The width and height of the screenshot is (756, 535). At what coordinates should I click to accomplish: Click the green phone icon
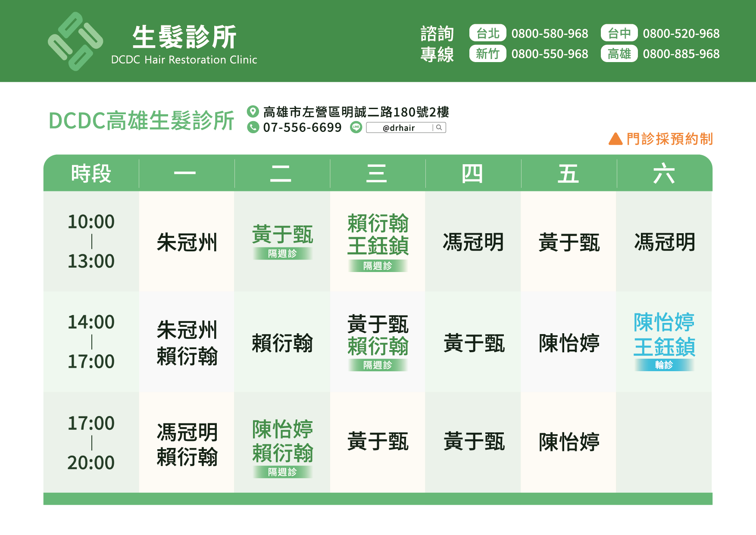[x=253, y=128]
